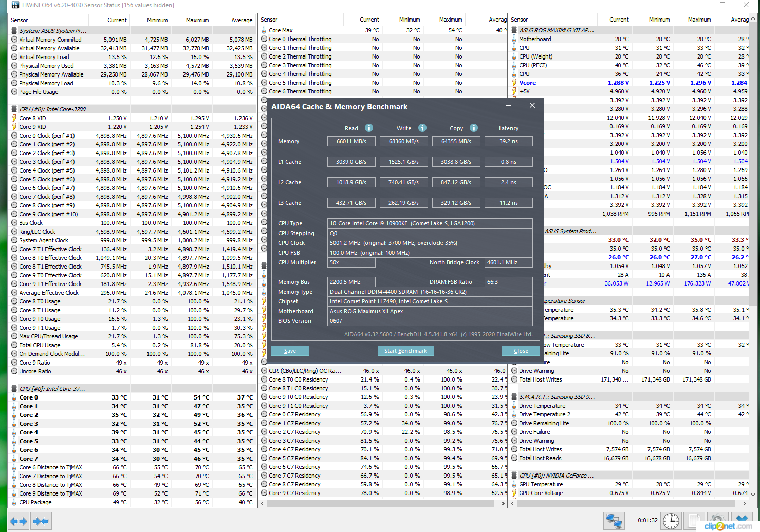Click the Memory Read field showing 66011 MB/s
This screenshot has width=760, height=532.
tap(351, 141)
